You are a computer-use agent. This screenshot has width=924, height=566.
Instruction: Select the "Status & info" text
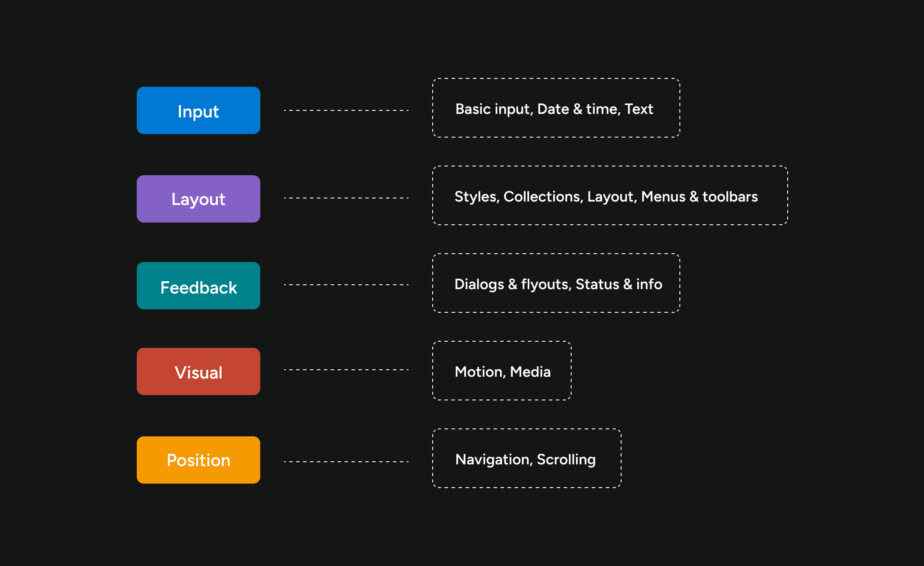tap(618, 284)
